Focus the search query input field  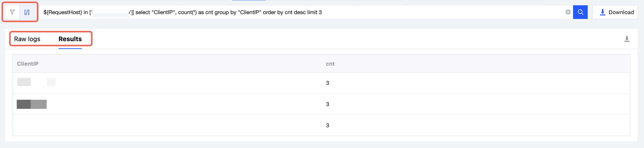[x=303, y=12]
